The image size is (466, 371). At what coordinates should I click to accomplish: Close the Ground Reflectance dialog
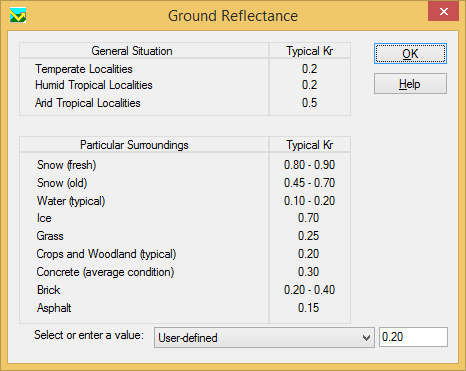coord(443,12)
